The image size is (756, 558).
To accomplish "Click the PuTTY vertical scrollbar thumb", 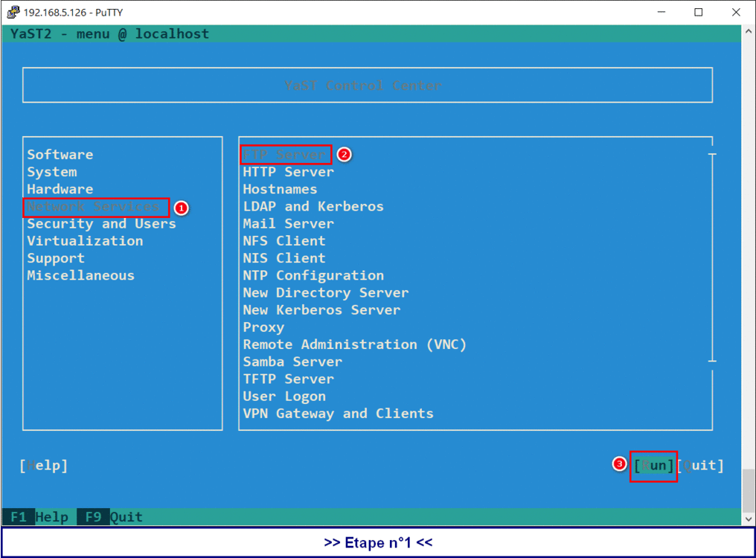I will 749,491.
